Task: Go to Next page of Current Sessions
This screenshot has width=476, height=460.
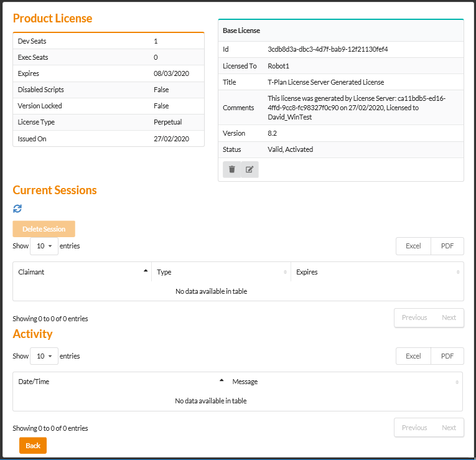Action: 449,317
